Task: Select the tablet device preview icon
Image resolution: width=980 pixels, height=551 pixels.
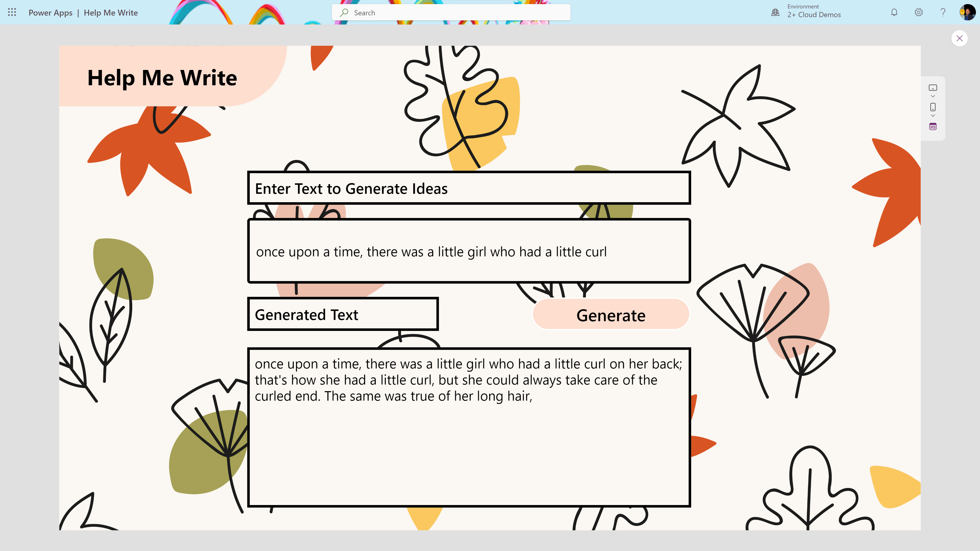Action: [x=933, y=88]
